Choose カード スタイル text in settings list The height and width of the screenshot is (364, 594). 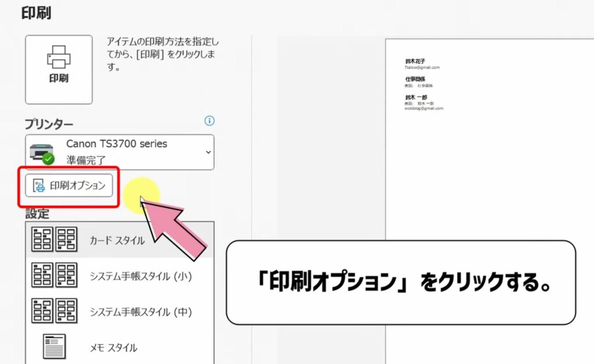click(117, 240)
